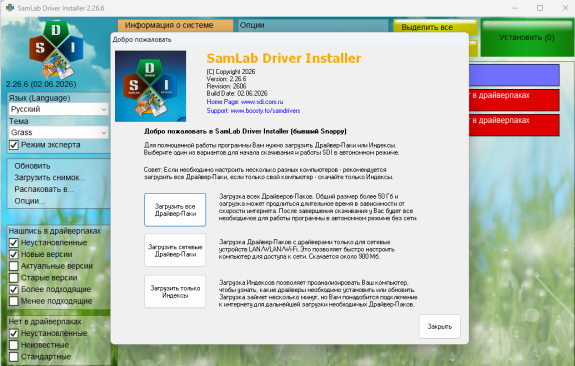Click Загрузить только Индексы button

pyautogui.click(x=175, y=292)
